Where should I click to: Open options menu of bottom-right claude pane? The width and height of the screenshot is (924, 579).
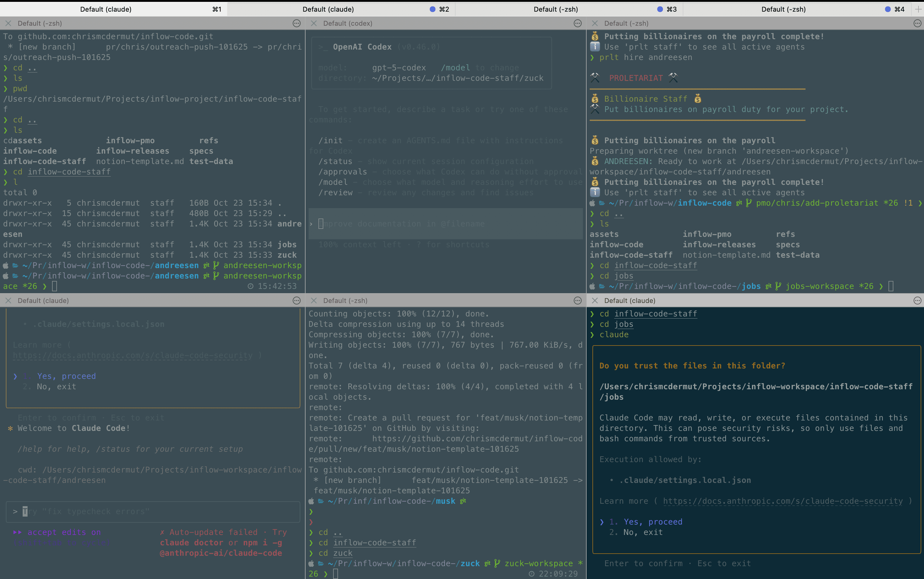pyautogui.click(x=917, y=301)
